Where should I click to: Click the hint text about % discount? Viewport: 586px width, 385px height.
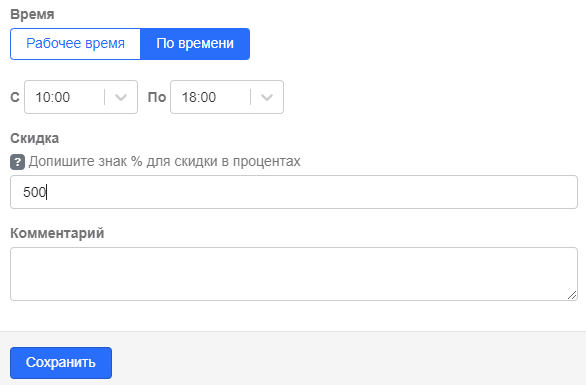click(x=164, y=161)
